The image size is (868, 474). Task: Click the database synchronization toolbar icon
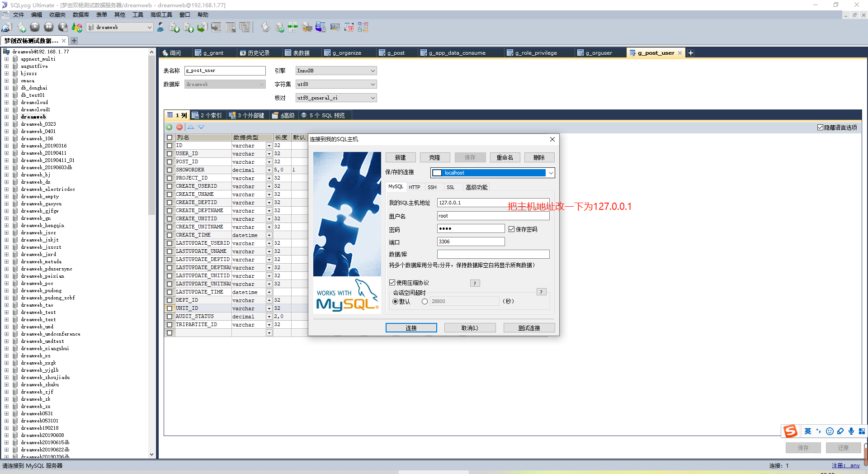pyautogui.click(x=280, y=28)
